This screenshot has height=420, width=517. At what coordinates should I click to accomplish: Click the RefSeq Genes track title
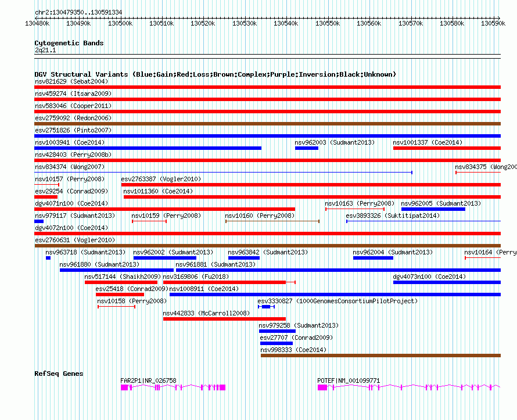[x=59, y=374]
